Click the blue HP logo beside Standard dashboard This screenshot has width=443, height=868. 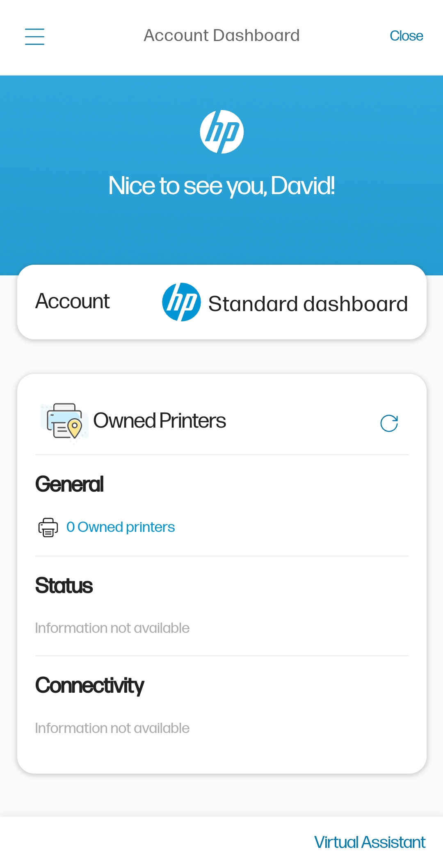click(x=181, y=302)
